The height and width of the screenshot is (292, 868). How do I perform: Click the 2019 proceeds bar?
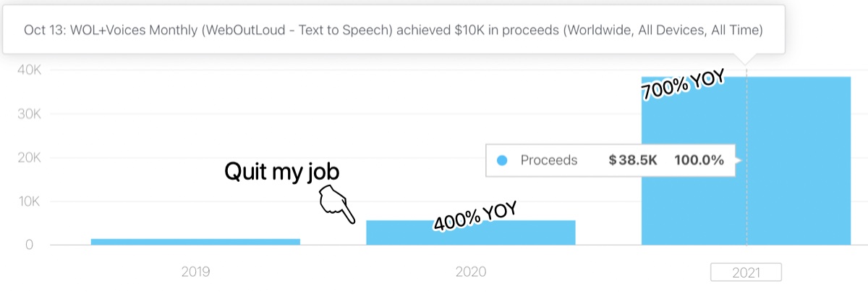tap(195, 241)
